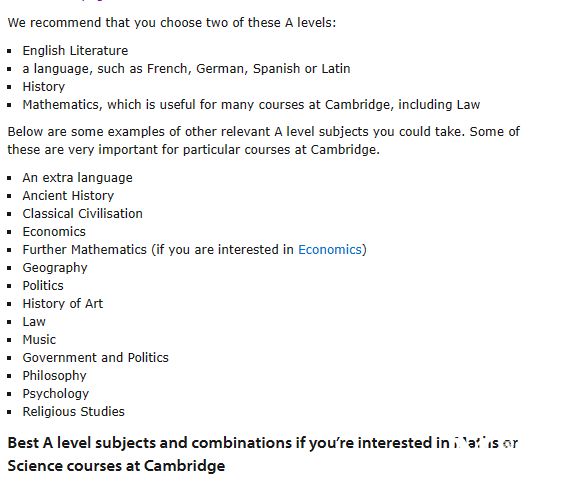568x481 pixels.
Task: Click the language options list item
Action: click(x=186, y=68)
